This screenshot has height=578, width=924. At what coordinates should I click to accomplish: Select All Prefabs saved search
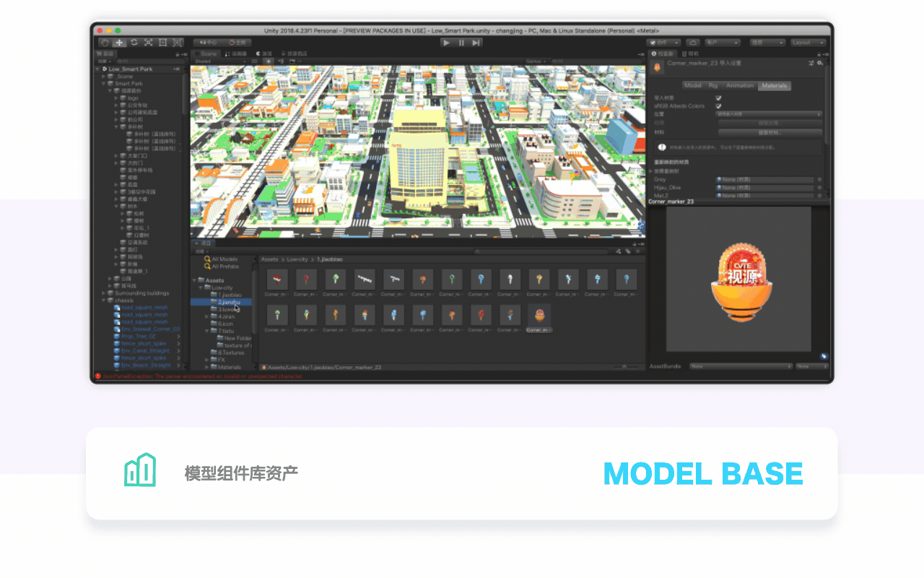tap(221, 266)
